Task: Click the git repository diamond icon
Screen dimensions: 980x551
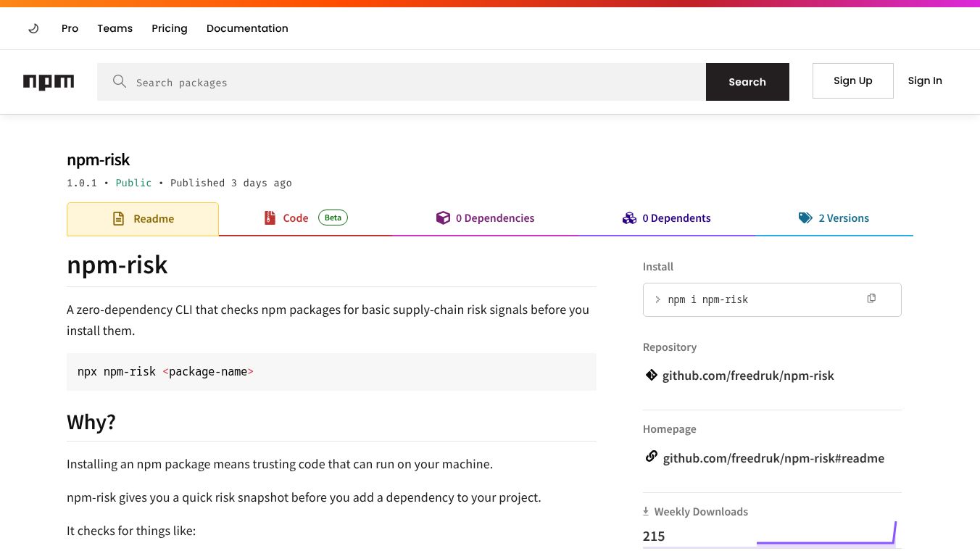Action: point(651,375)
